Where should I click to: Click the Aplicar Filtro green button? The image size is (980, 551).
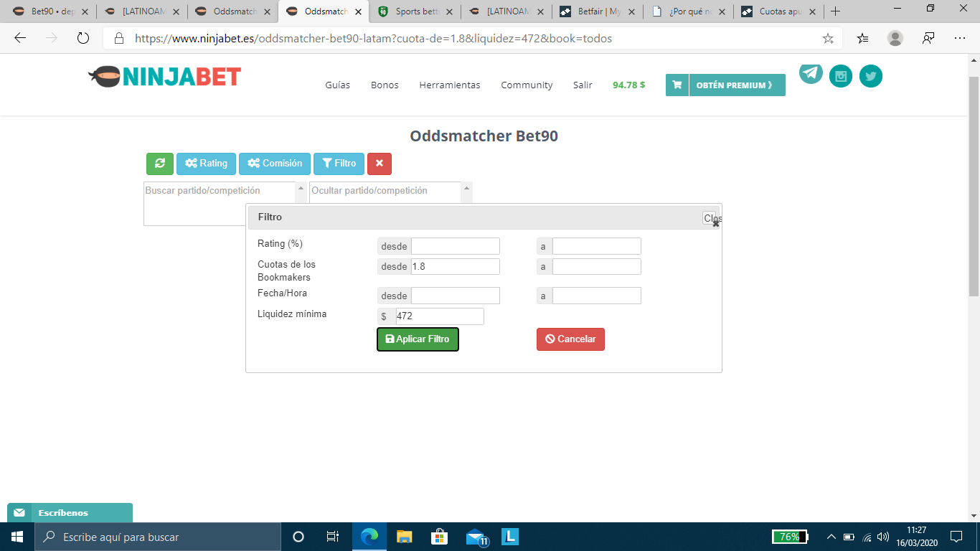pyautogui.click(x=418, y=339)
